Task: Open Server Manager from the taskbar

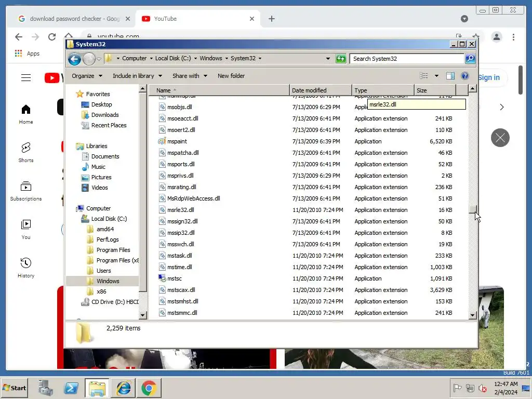Action: click(46, 388)
